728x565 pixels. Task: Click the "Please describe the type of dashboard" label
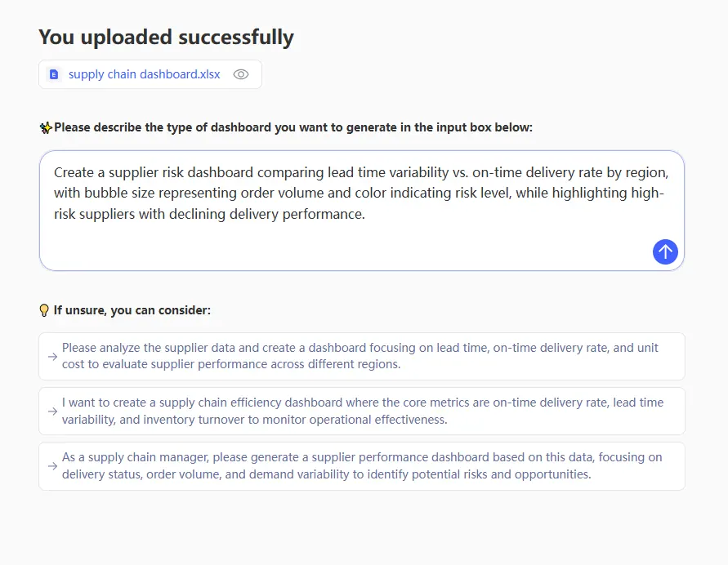click(293, 127)
